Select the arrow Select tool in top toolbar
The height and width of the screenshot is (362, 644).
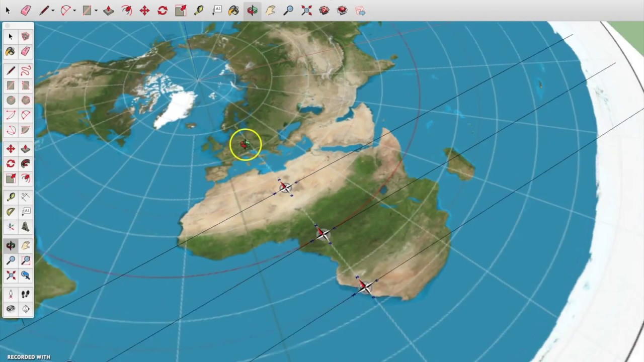pos(8,10)
